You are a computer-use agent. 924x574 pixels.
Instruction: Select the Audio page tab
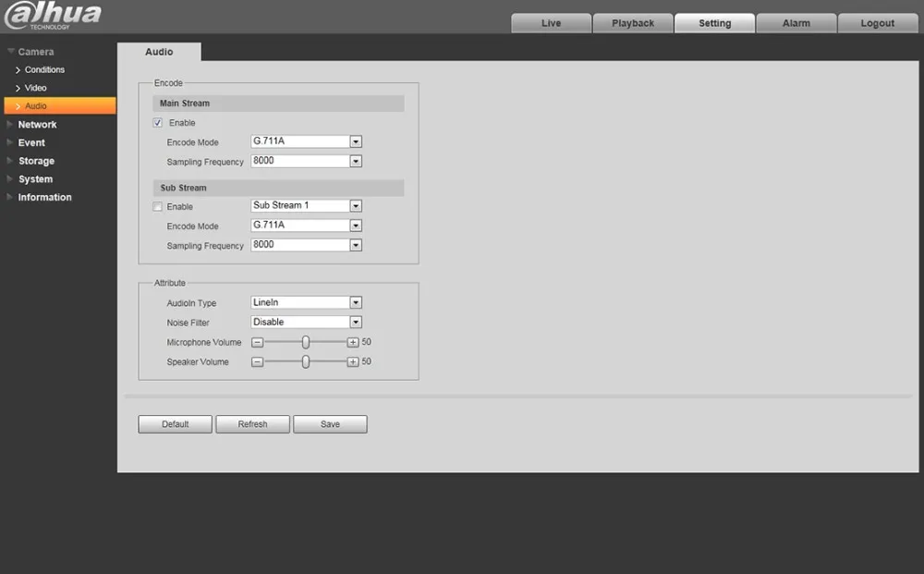click(x=159, y=52)
